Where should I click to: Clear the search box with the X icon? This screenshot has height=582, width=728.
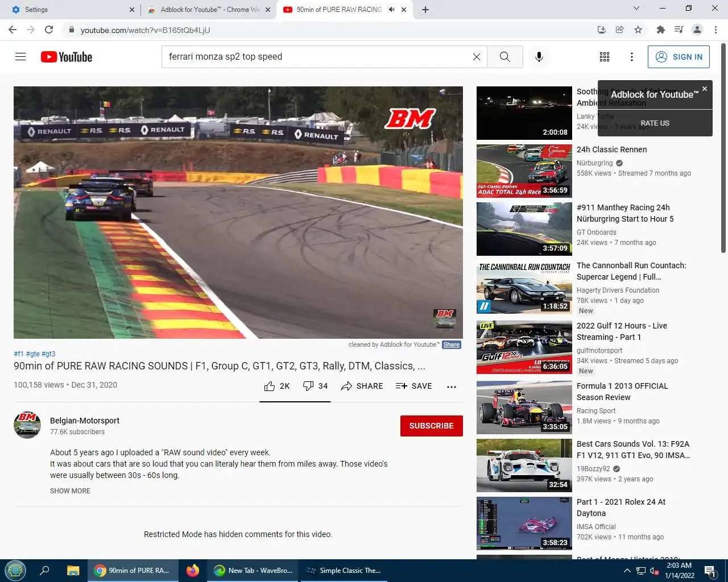click(x=477, y=57)
